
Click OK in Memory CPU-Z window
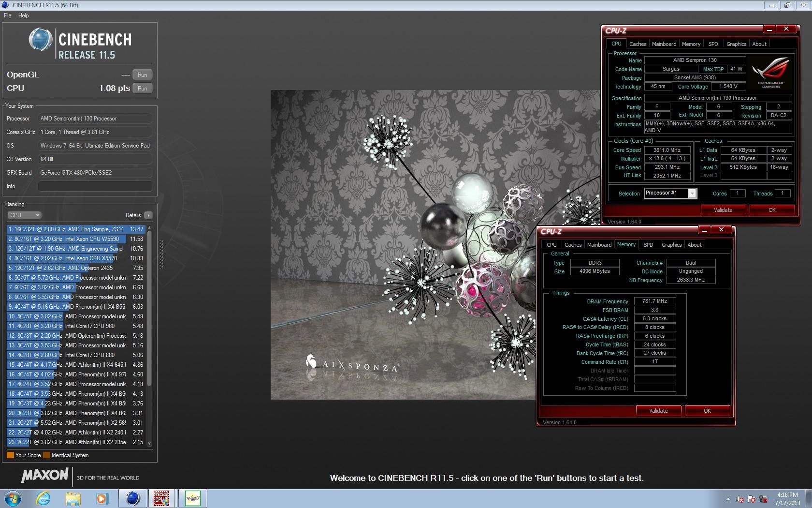pos(707,411)
